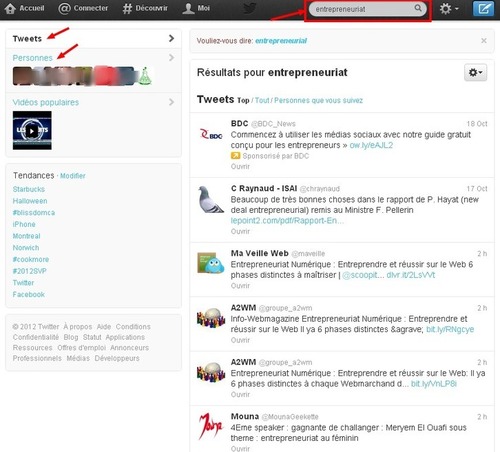Viewport: 500px width, 452px height.
Task: Open the #blissdomca trend
Action: 34,213
